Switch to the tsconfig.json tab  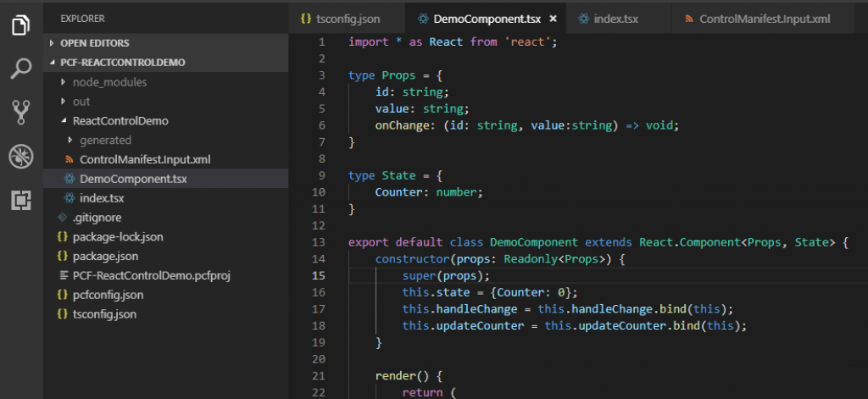346,19
